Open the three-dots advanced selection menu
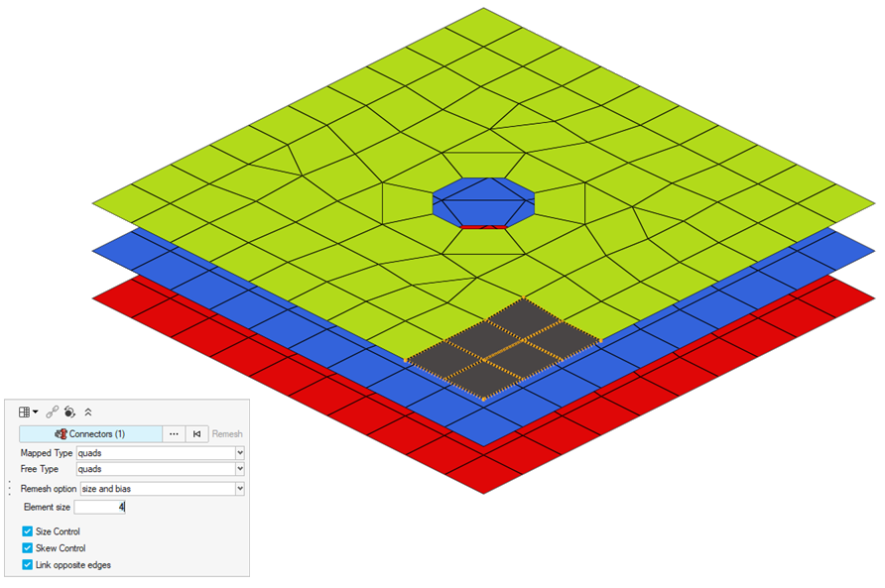This screenshot has height=588, width=885. click(x=174, y=434)
